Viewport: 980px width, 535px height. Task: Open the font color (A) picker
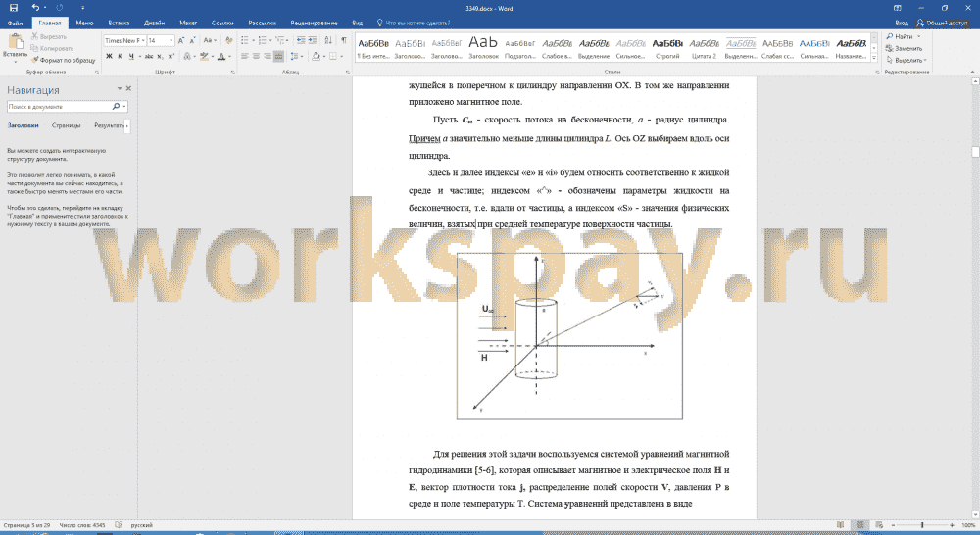pyautogui.click(x=229, y=56)
